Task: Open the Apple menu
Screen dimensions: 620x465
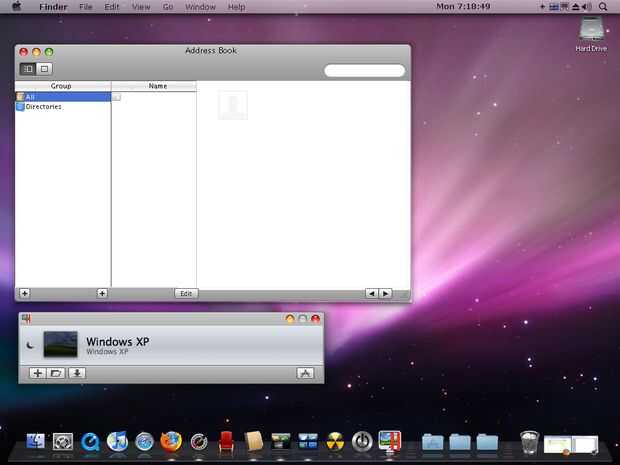Action: [x=17, y=6]
